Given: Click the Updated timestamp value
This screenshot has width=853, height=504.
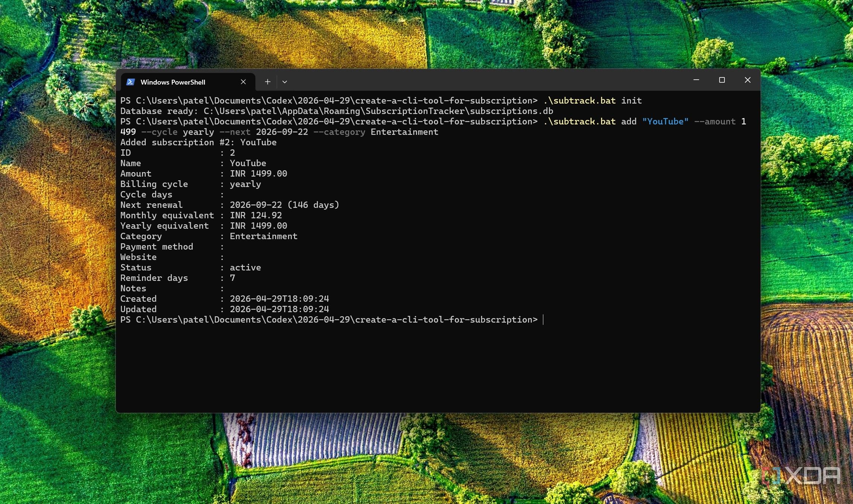Looking at the screenshot, I should click(x=279, y=309).
